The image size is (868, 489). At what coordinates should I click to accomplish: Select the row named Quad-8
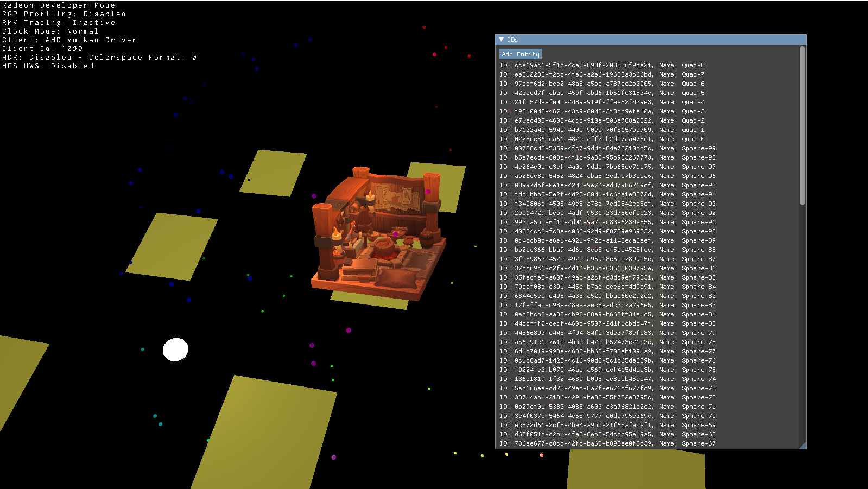[603, 65]
